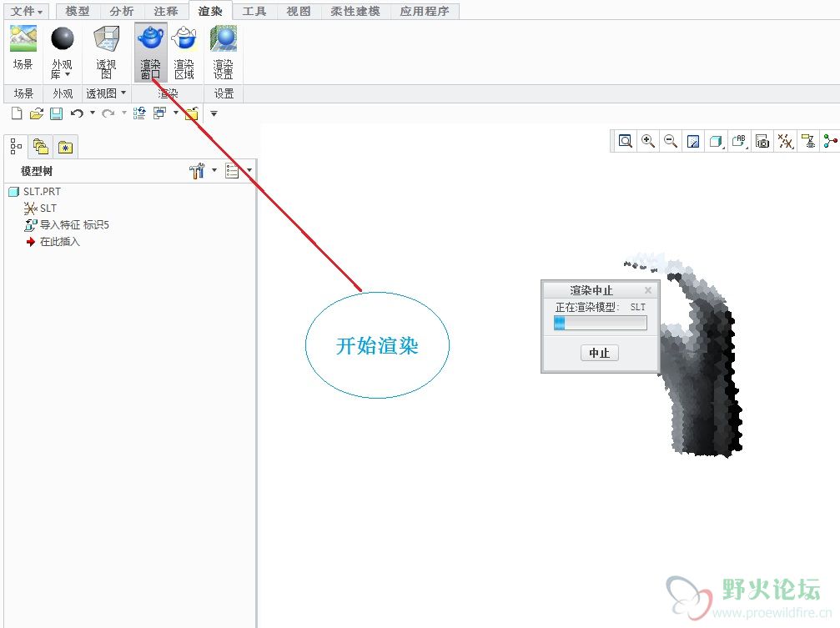
Task: Open model tree settings dropdown arrow
Action: pyautogui.click(x=214, y=170)
